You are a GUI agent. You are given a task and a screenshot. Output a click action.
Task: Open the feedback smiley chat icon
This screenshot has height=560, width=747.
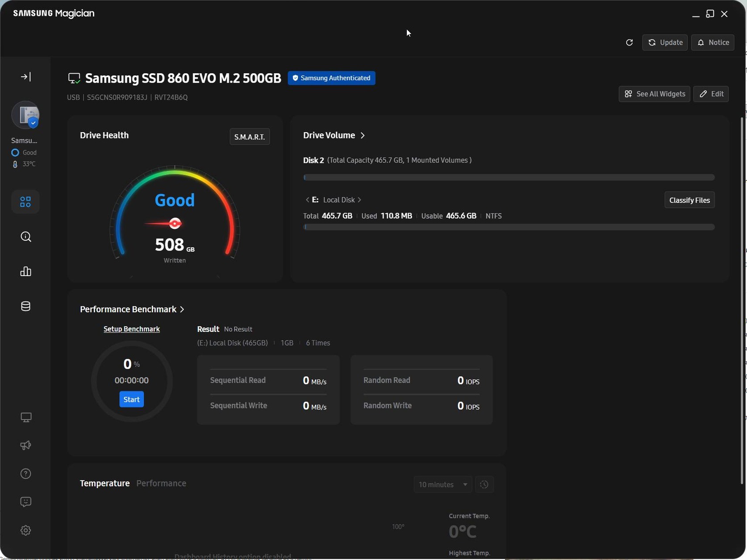pyautogui.click(x=26, y=502)
